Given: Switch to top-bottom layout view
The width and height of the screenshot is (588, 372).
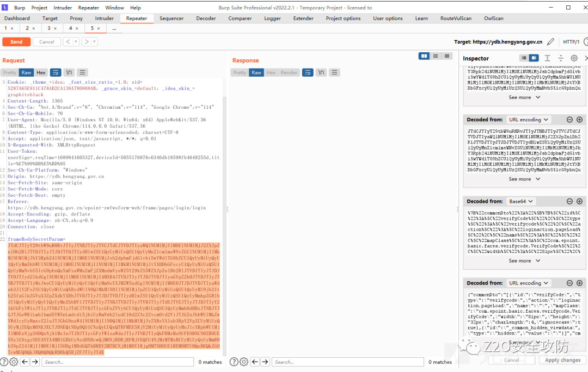Looking at the screenshot, I should [436, 56].
